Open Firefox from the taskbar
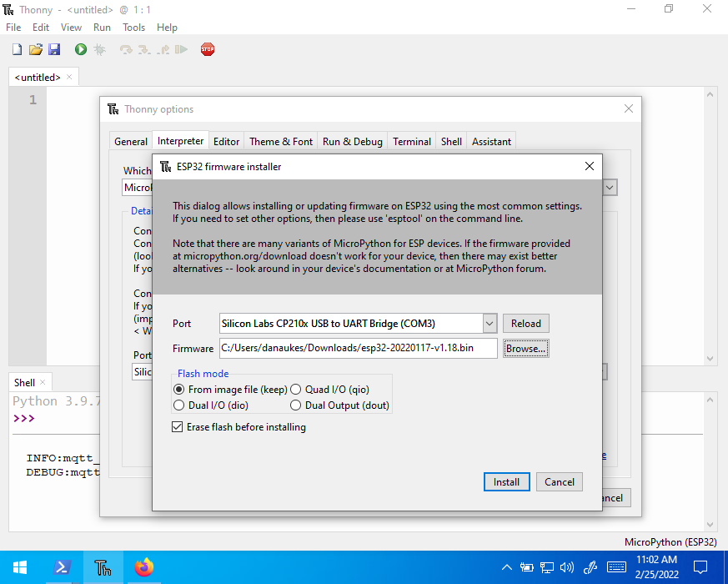728x584 pixels. (x=144, y=567)
